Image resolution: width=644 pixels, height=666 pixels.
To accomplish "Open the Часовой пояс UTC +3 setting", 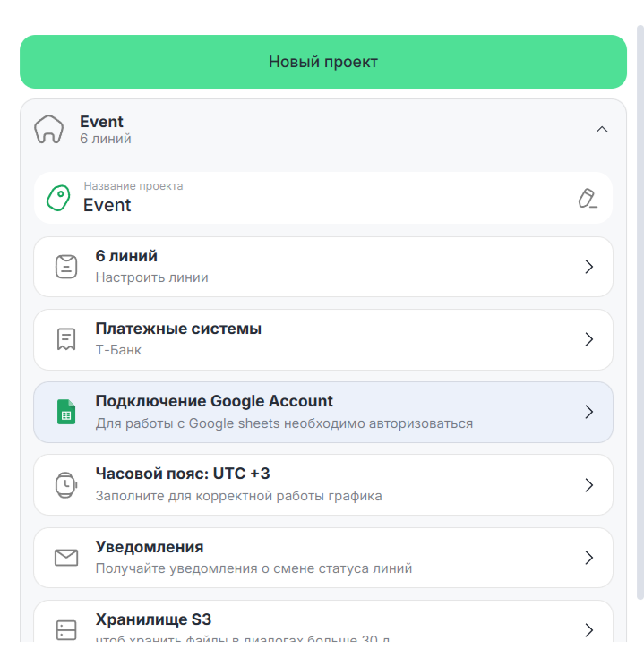I will click(322, 485).
